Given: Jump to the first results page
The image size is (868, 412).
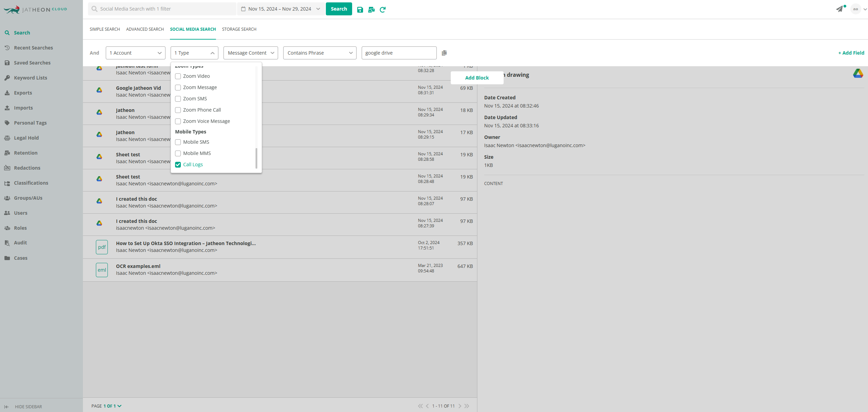Looking at the screenshot, I should pos(420,406).
